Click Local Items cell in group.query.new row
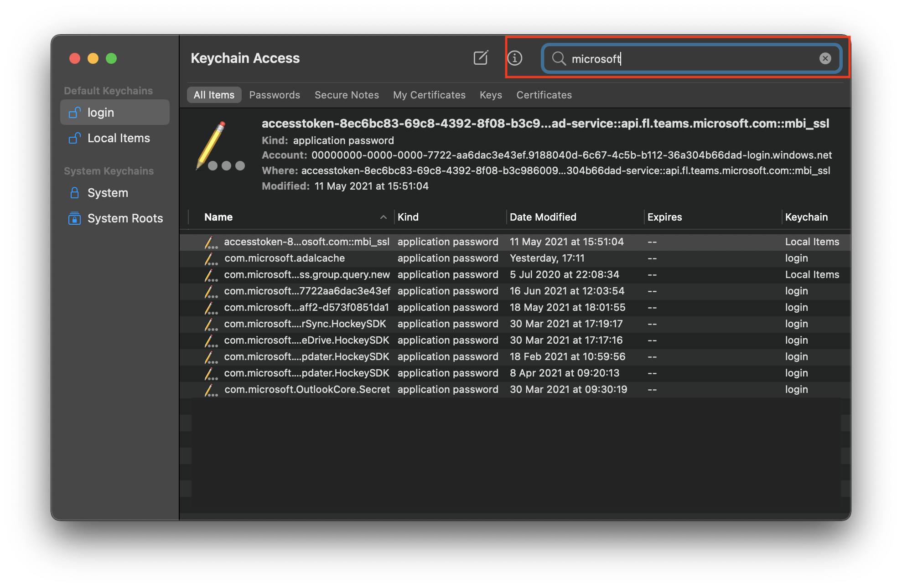This screenshot has width=902, height=588. point(812,274)
